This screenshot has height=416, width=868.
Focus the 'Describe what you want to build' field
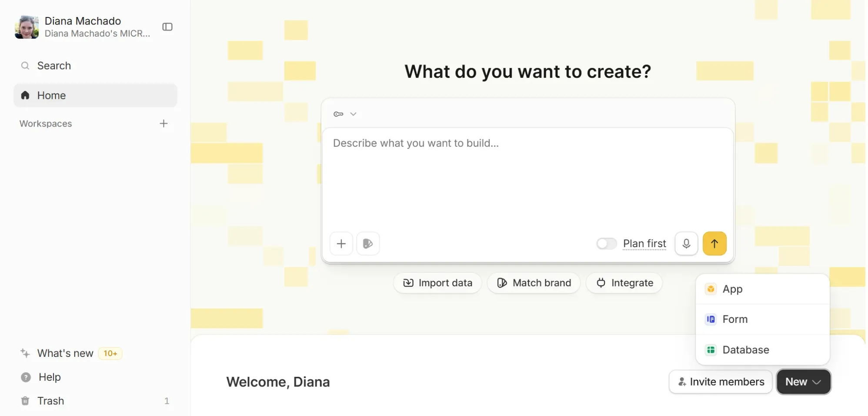coord(528,178)
